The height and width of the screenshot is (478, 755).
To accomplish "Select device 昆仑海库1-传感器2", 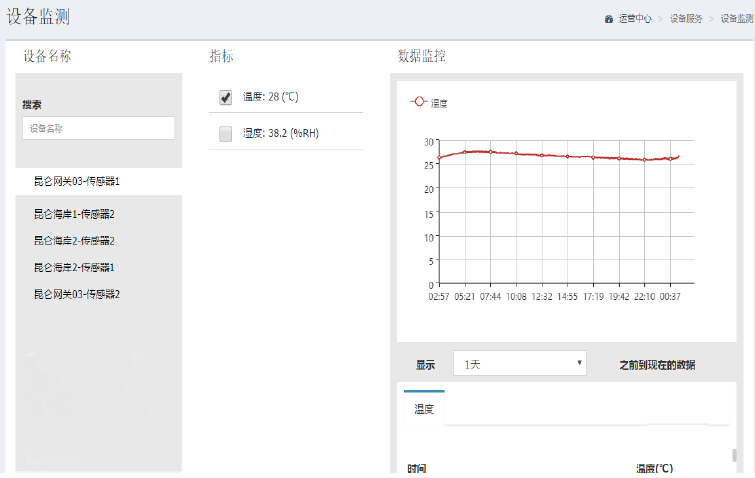I will click(x=74, y=214).
